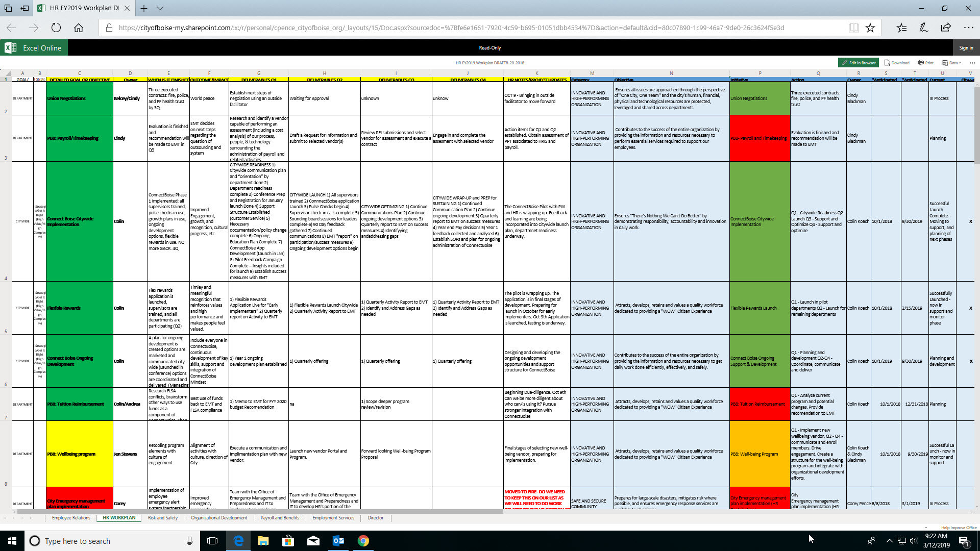Open the Excel more options ellipsis
This screenshot has height=551, width=980.
972,63
